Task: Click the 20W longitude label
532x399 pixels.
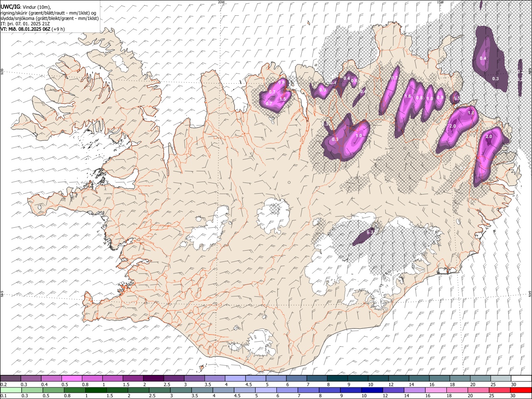Action: [x=221, y=2]
